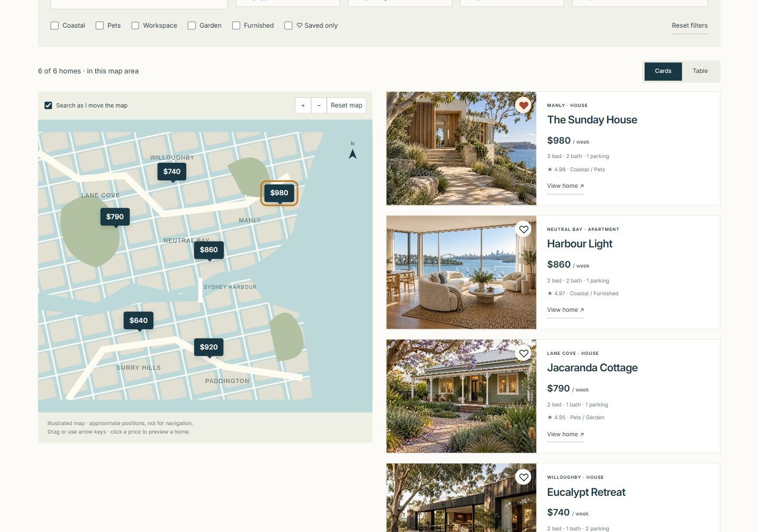
Task: Click The Sunday House listing title
Action: pos(592,120)
